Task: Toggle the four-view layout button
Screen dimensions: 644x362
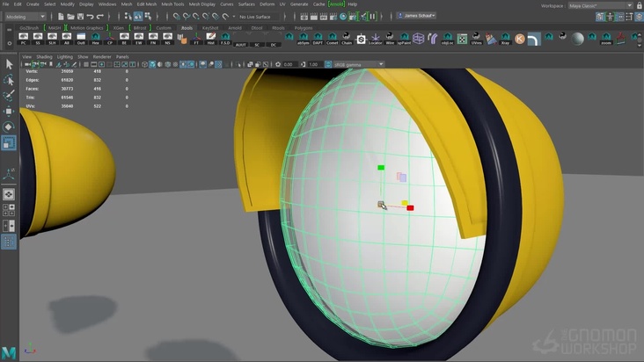Action: (x=9, y=211)
